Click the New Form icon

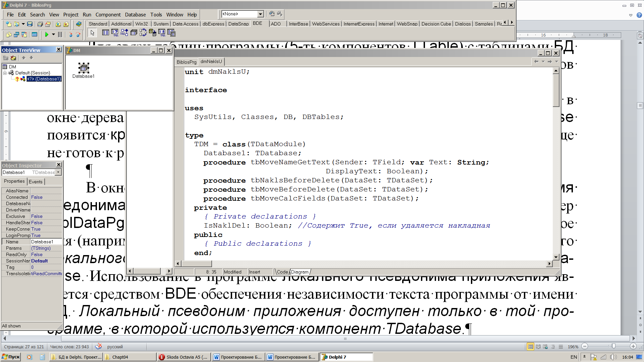pyautogui.click(x=34, y=35)
